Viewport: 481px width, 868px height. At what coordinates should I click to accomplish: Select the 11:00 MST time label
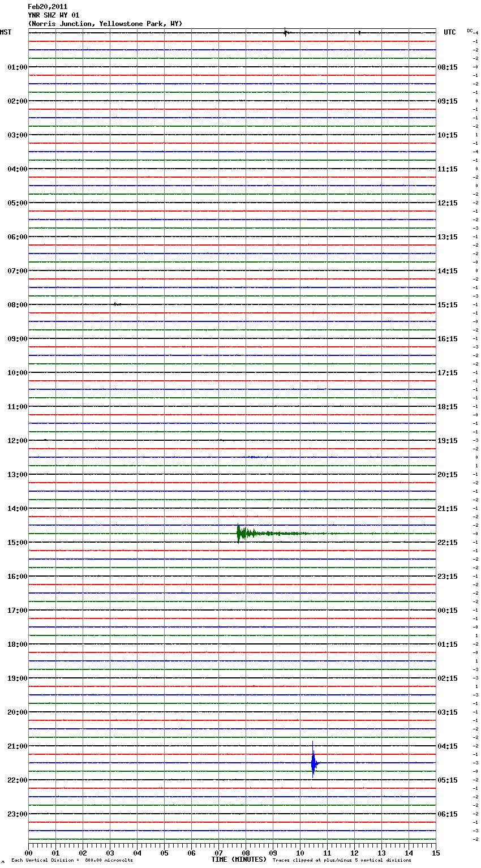click(18, 407)
